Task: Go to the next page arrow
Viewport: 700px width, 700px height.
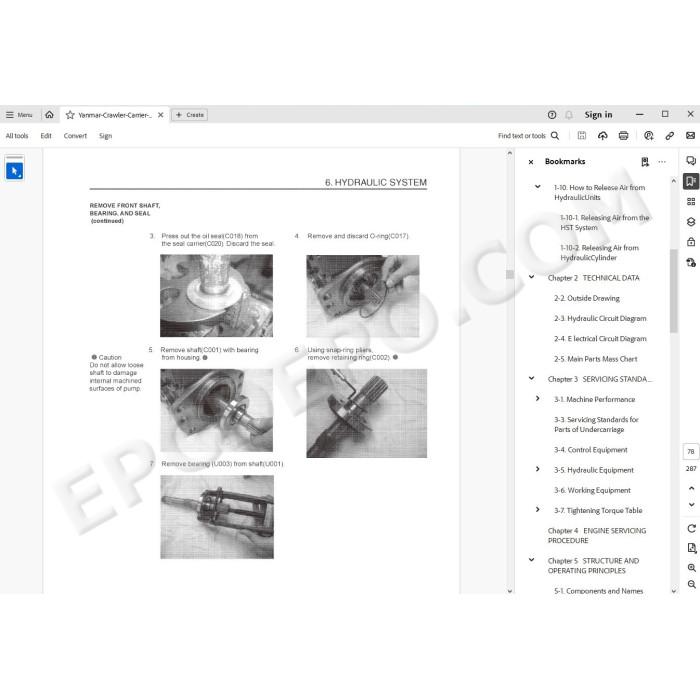Action: [691, 505]
